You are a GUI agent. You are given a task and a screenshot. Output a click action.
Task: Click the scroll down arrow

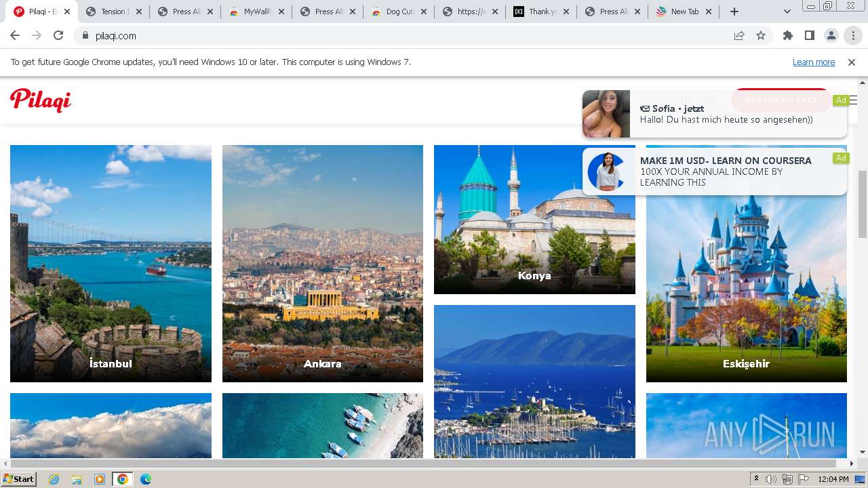(863, 453)
